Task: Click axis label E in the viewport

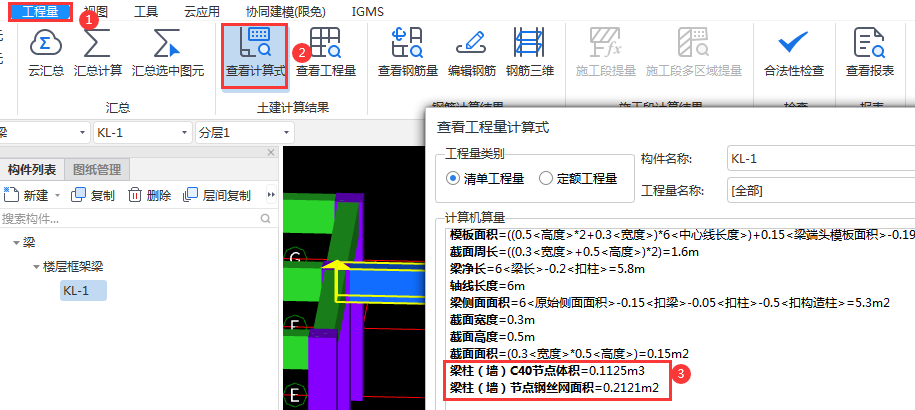Action: 295,396
